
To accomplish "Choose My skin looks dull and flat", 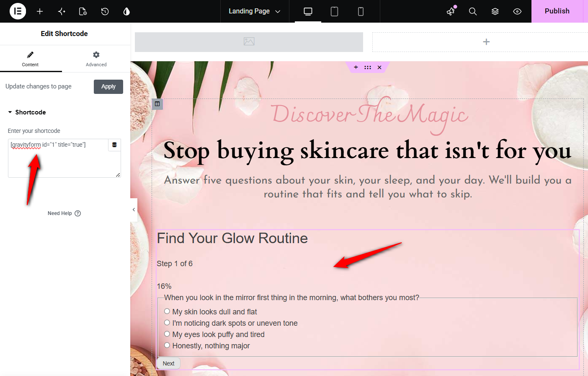I will point(167,311).
